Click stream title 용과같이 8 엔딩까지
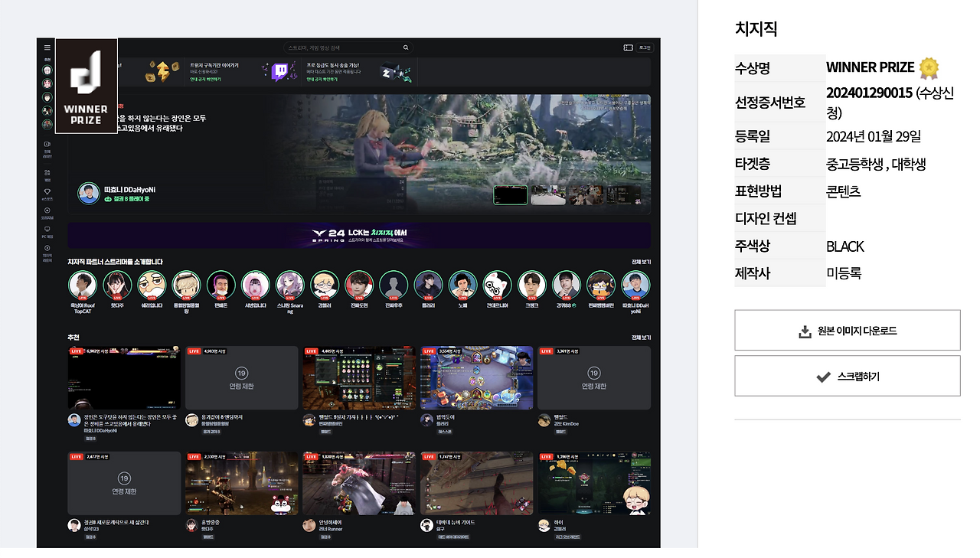980x558 pixels. (x=222, y=417)
